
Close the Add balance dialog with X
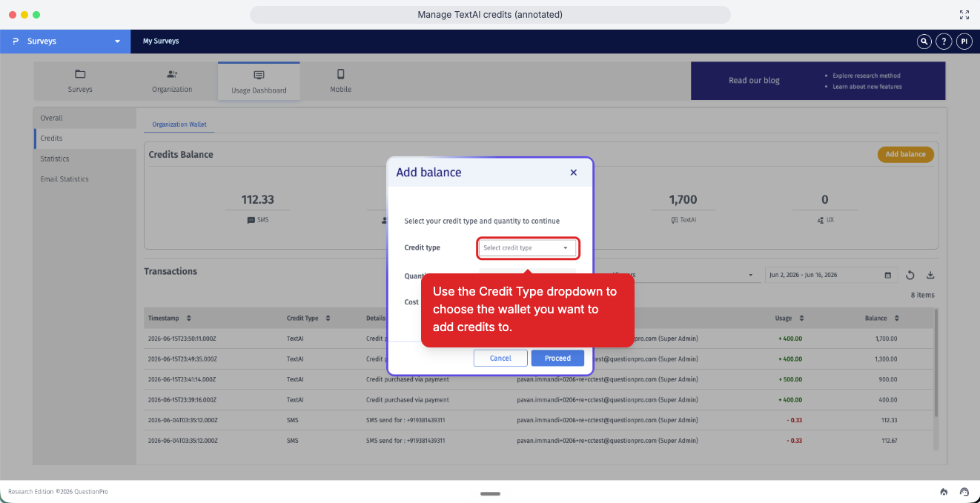pyautogui.click(x=573, y=173)
